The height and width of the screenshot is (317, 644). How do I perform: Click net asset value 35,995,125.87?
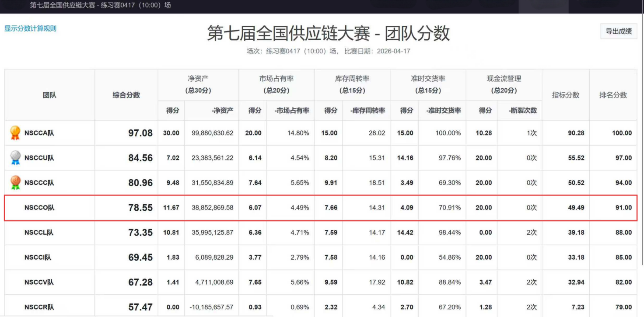213,233
